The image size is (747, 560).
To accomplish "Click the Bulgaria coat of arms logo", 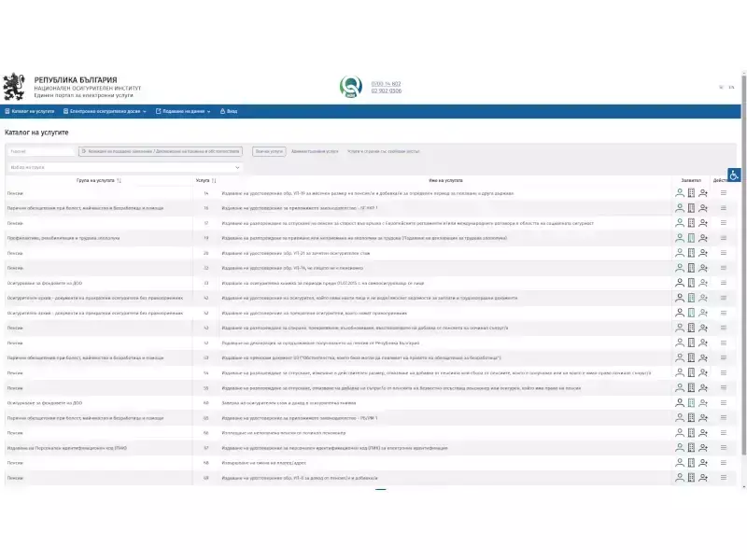I will click(16, 87).
